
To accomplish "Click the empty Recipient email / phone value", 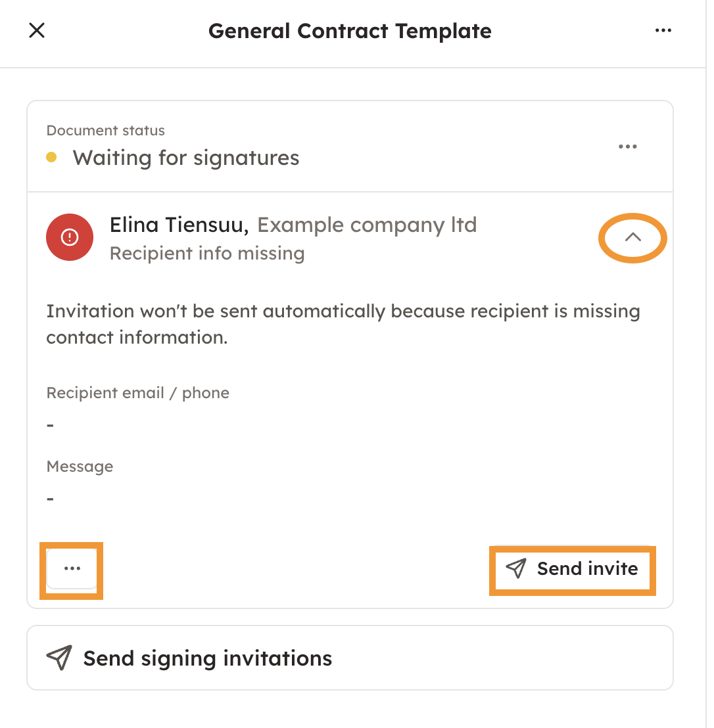I will (51, 425).
